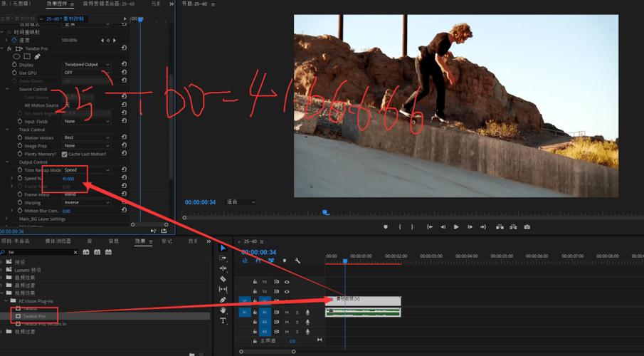Draw a rectangle mask for Twixtor Pro
This screenshot has height=356, width=644.
[27, 56]
